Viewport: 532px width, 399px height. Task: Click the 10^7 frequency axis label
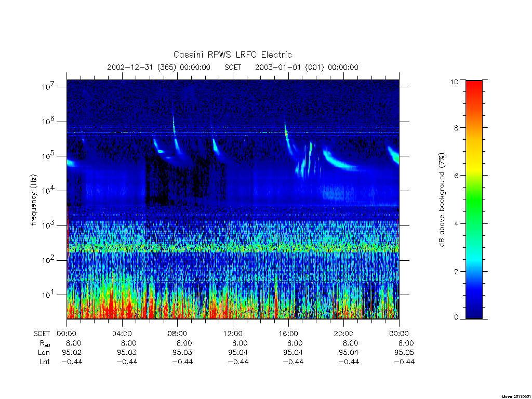coord(48,87)
